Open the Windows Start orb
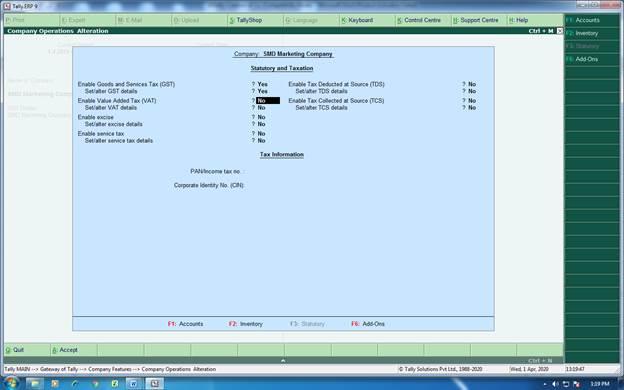 (12, 383)
